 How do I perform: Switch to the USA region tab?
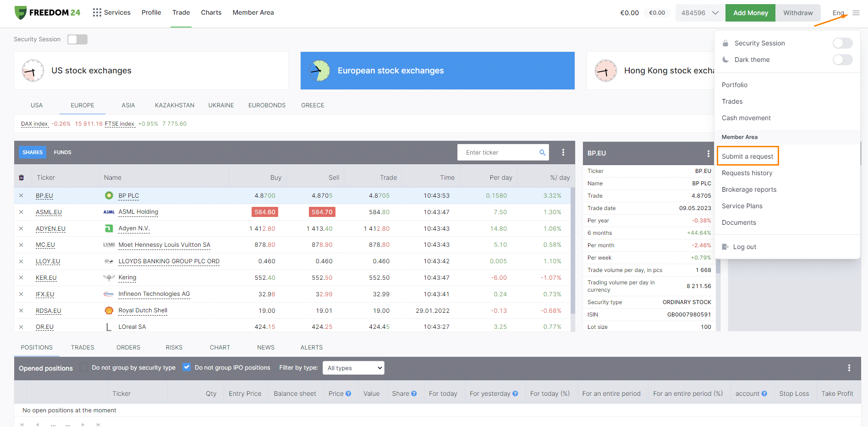37,105
